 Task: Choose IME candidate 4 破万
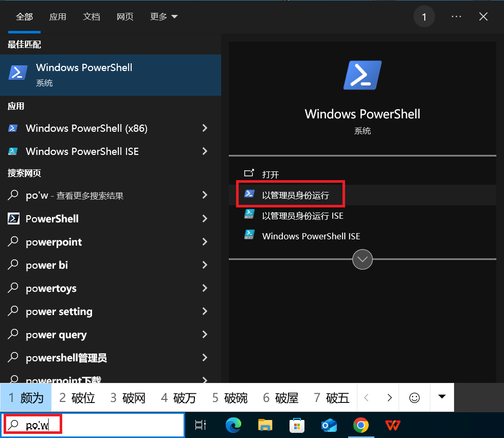point(179,398)
